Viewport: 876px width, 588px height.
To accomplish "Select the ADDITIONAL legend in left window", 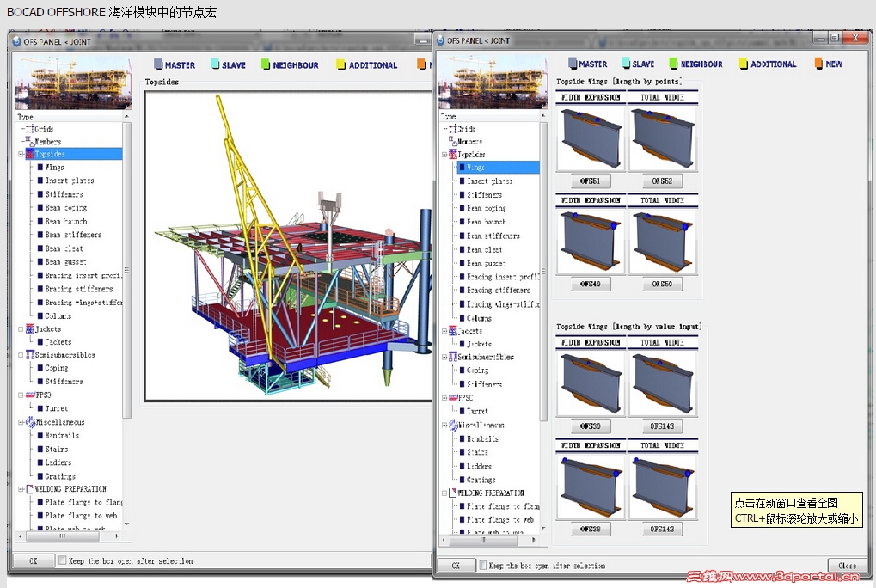I will tap(367, 64).
